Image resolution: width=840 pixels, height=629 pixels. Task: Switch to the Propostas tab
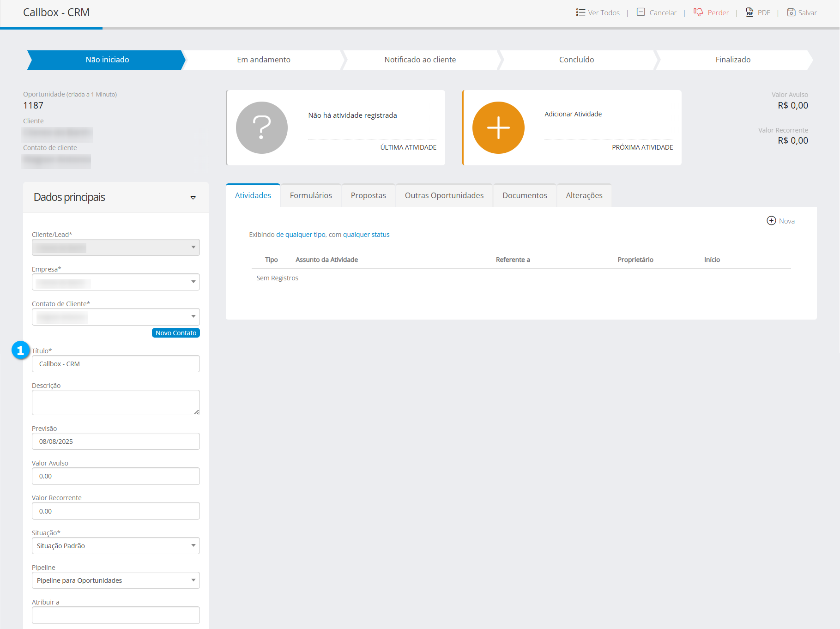(368, 195)
